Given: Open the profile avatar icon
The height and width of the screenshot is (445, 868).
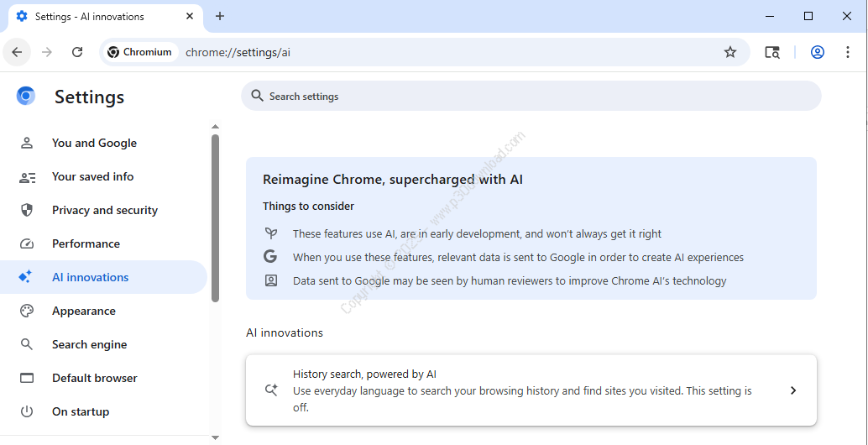Looking at the screenshot, I should (817, 52).
